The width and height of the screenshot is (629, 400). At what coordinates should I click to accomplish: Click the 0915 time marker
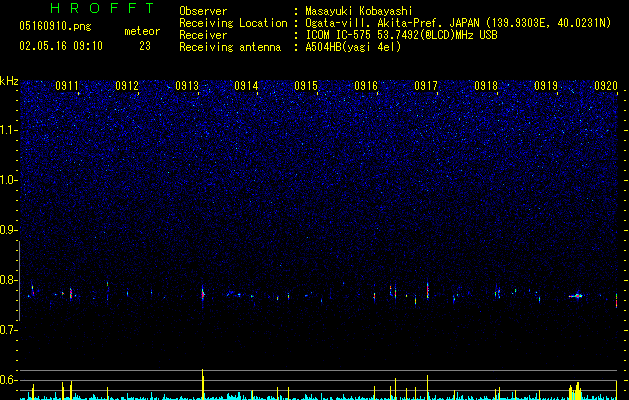point(306,86)
